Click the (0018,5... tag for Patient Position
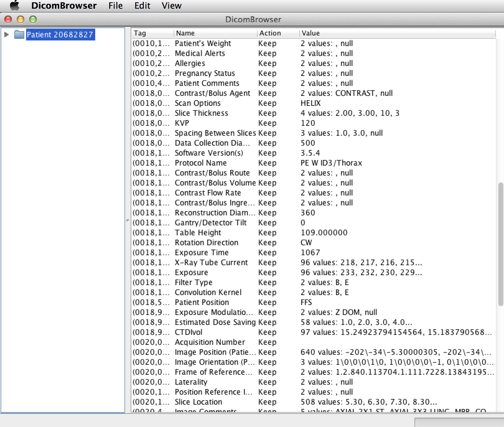The height and width of the screenshot is (427, 504). (151, 302)
